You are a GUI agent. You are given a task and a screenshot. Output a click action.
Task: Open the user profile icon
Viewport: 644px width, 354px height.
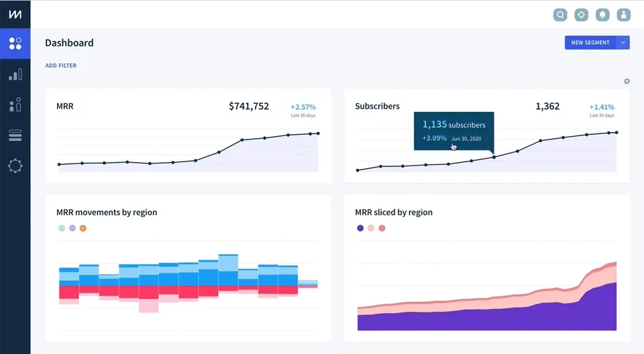coord(623,15)
